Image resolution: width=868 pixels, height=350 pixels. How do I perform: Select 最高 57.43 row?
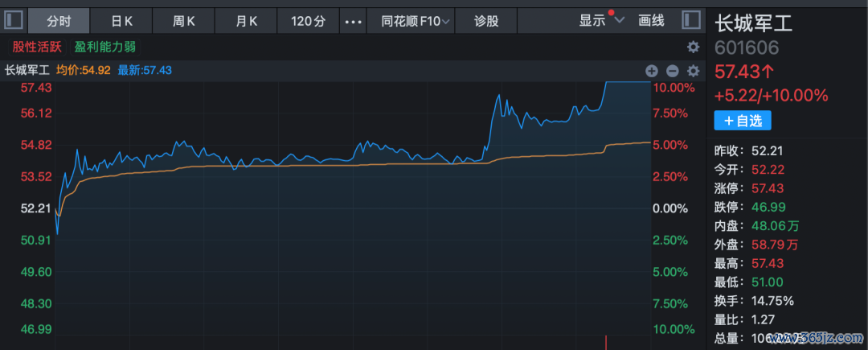pos(750,263)
